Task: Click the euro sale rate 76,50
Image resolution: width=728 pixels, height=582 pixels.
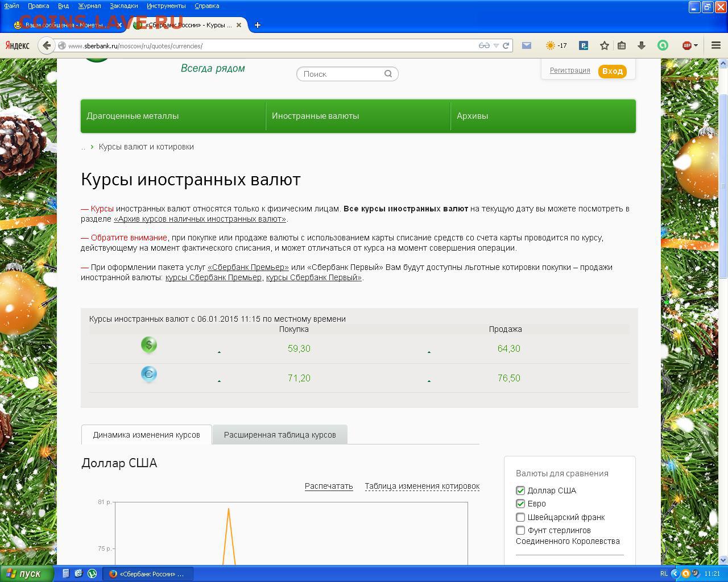Action: click(x=508, y=378)
